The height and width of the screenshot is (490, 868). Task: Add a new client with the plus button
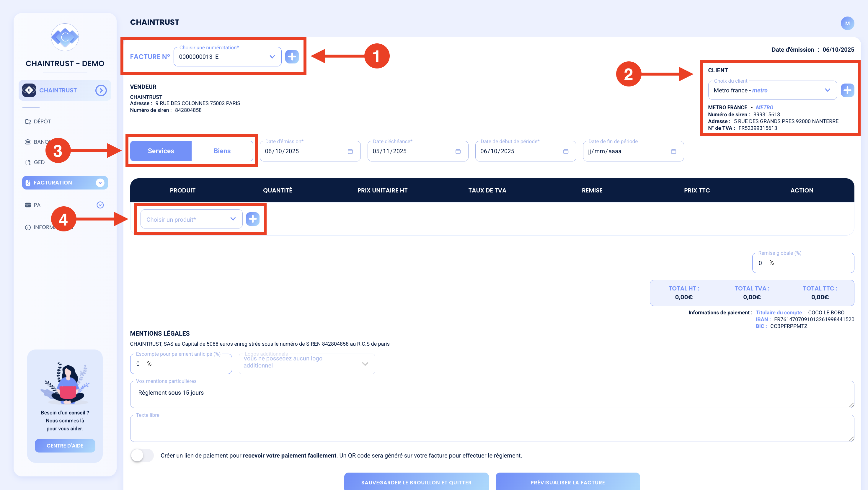(847, 90)
